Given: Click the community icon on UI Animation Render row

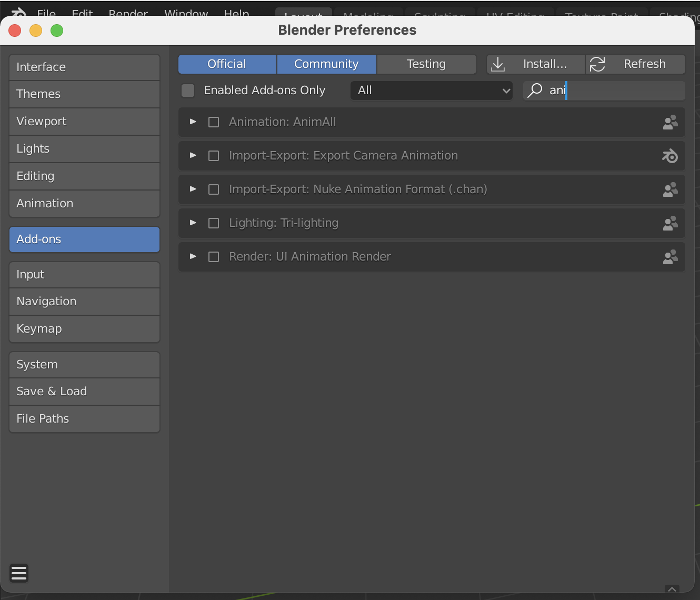Looking at the screenshot, I should click(x=670, y=257).
